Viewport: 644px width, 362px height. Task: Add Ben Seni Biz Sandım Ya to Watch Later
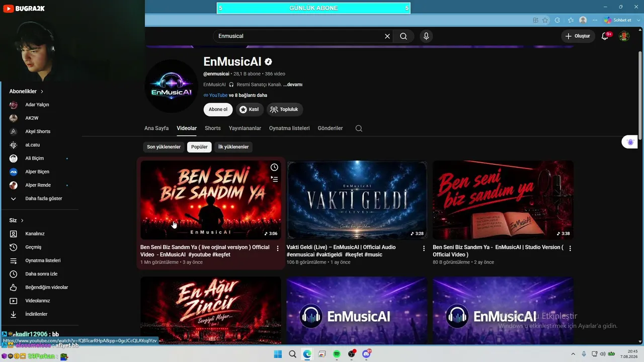click(274, 167)
